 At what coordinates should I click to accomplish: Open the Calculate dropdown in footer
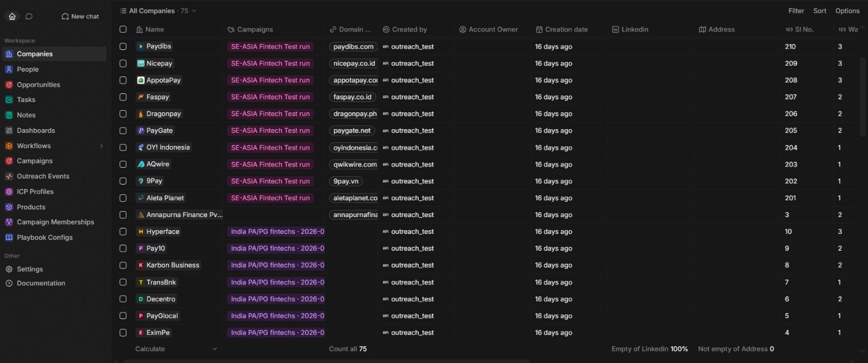click(x=176, y=349)
